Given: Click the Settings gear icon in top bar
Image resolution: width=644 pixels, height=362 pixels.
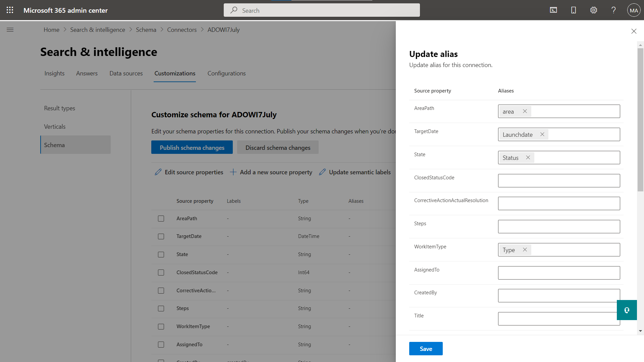Looking at the screenshot, I should tap(594, 10).
